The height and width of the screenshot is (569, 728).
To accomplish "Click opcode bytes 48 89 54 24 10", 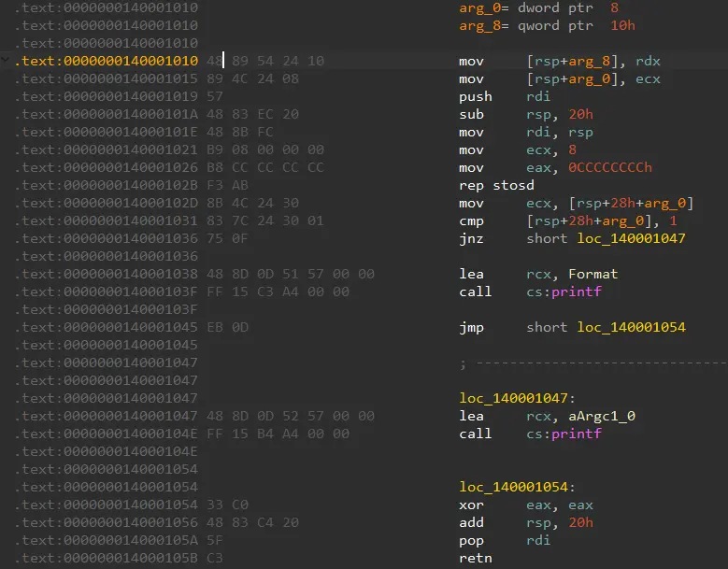I will point(265,61).
